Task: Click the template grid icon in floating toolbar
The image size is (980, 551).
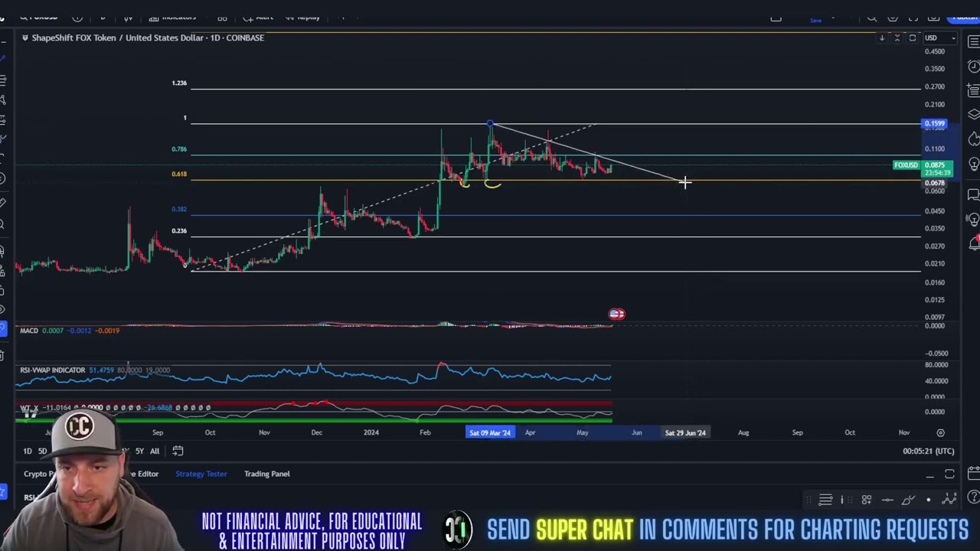Action: point(867,500)
